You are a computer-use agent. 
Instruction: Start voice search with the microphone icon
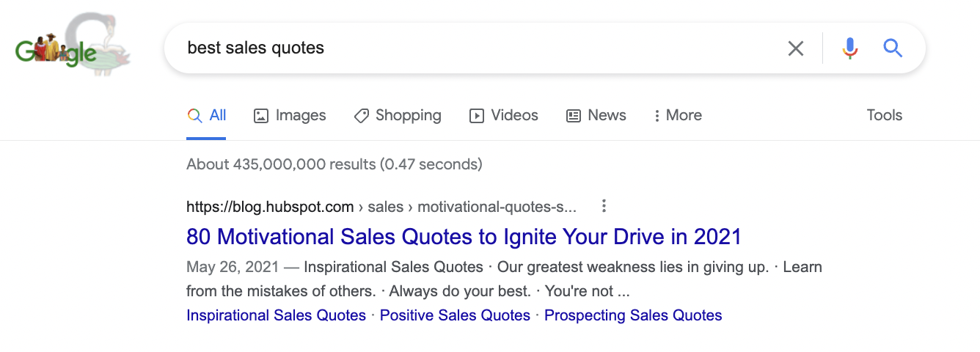(849, 48)
